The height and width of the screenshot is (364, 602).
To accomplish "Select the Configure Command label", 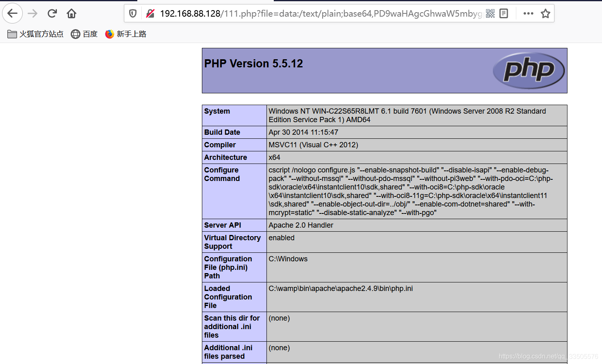I will pyautogui.click(x=222, y=174).
